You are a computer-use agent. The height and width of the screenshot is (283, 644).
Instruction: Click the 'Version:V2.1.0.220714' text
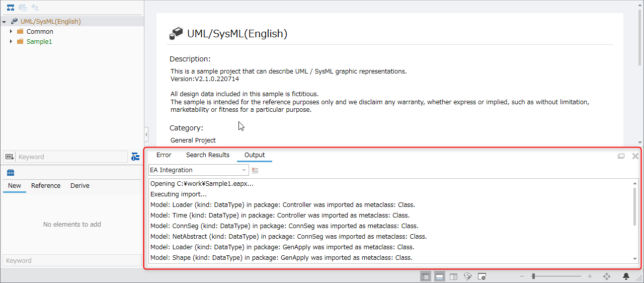pyautogui.click(x=205, y=79)
